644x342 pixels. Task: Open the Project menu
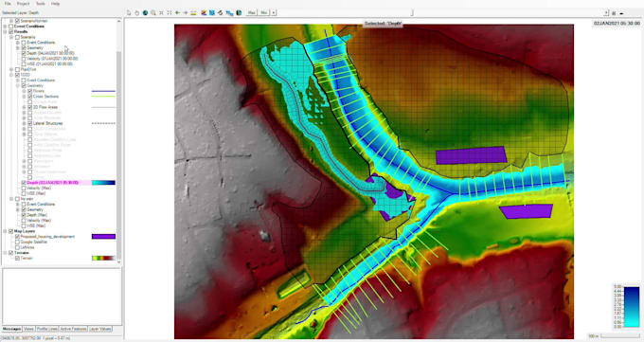coord(23,3)
